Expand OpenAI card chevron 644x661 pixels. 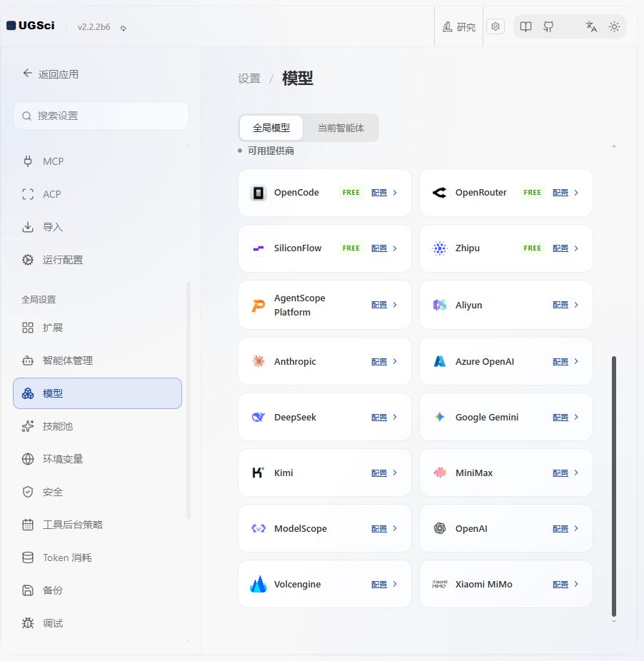point(576,528)
